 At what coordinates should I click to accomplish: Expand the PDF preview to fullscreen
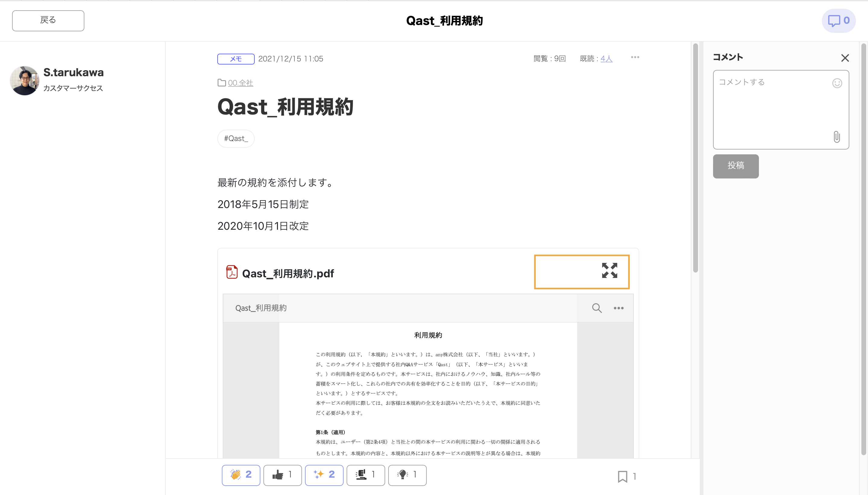609,271
